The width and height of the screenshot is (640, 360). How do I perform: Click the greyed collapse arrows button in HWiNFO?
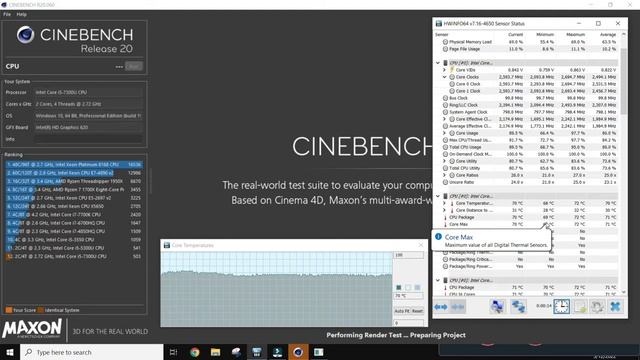tap(458, 307)
